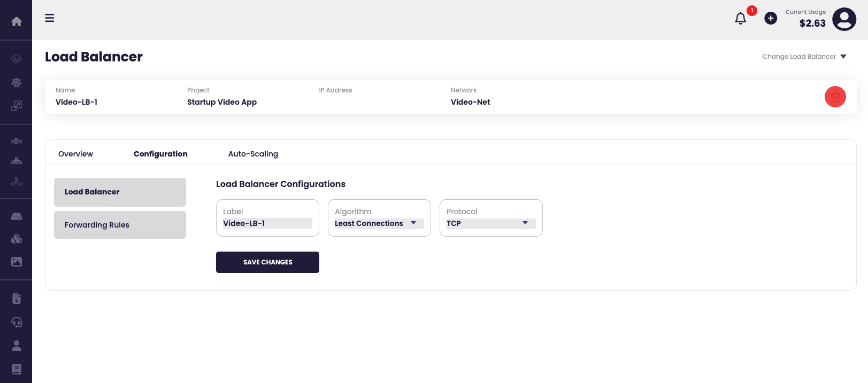Open the Protocol dropdown

490,223
